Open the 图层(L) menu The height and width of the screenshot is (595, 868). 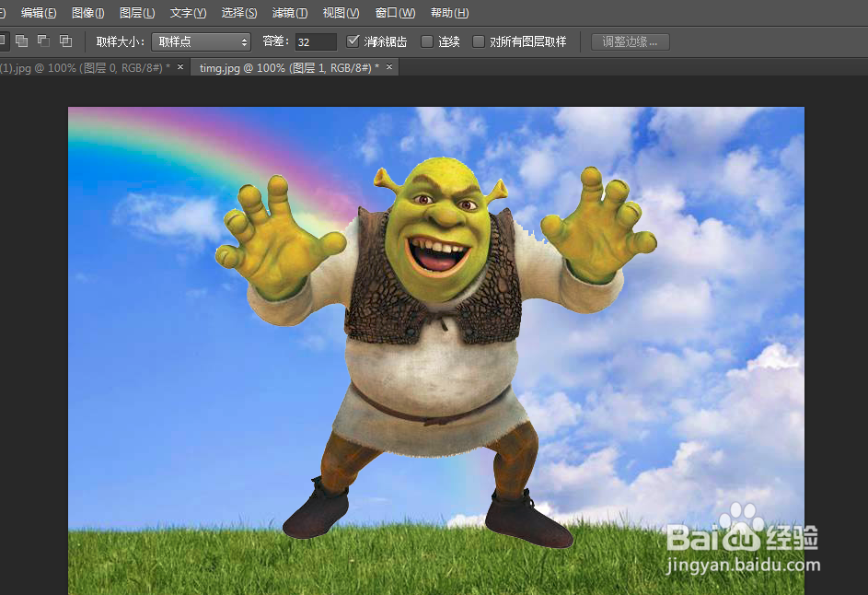pyautogui.click(x=137, y=13)
